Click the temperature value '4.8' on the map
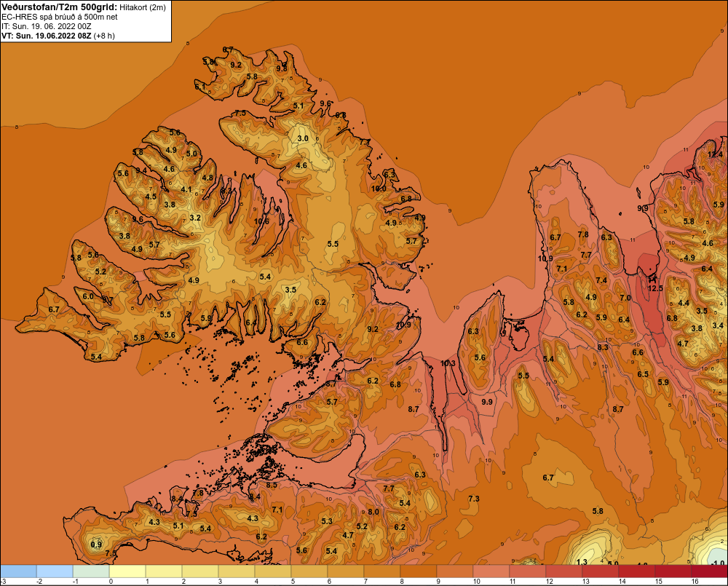This screenshot has width=728, height=586. 207,178
